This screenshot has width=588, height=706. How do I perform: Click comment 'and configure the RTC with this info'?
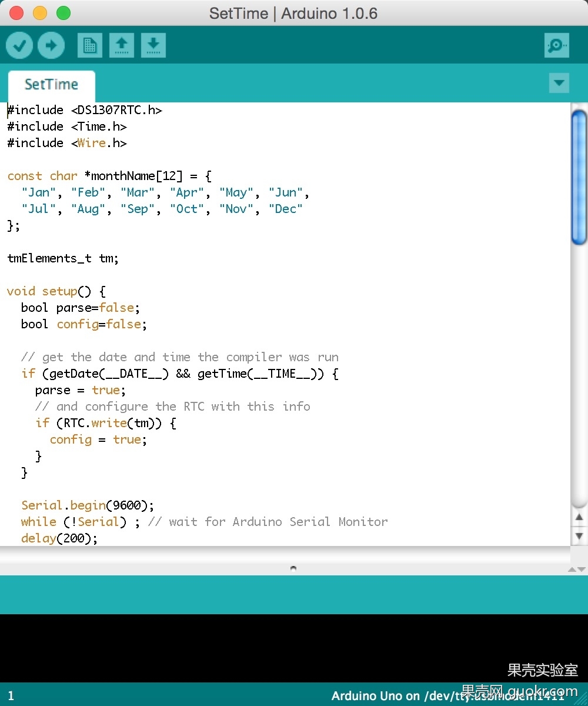pyautogui.click(x=183, y=407)
